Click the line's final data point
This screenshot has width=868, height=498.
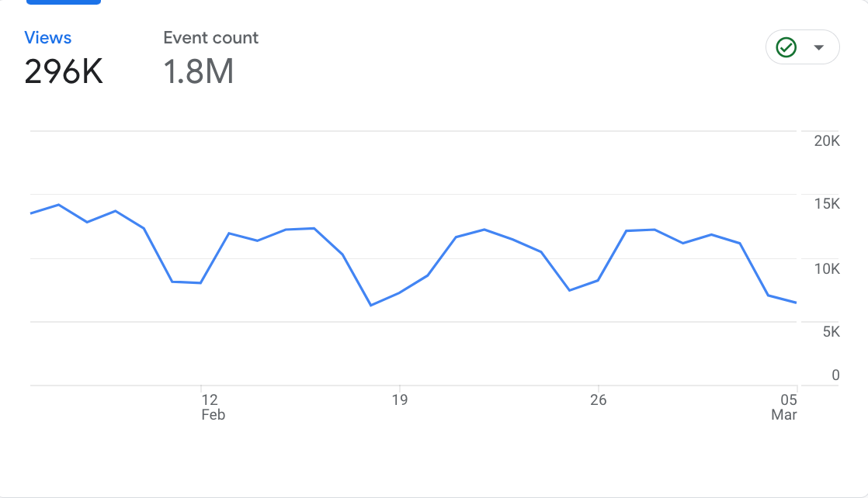click(796, 303)
